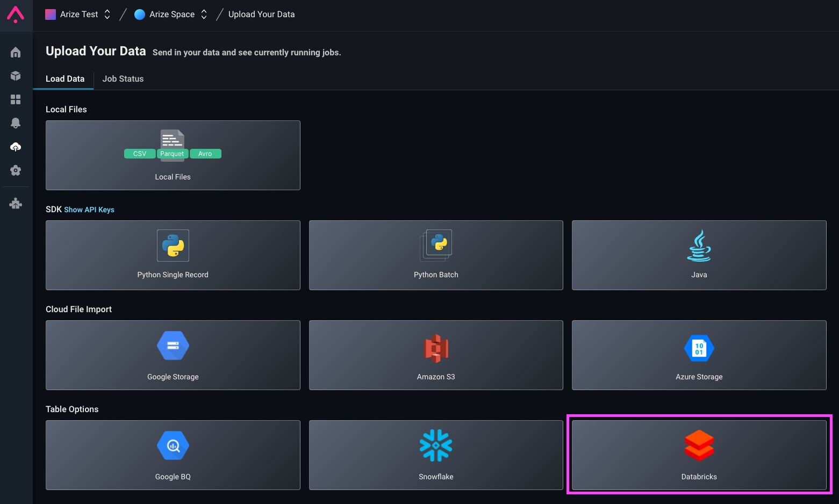Viewport: 839px width, 504px height.
Task: Click the Azure Storage binary logo
Action: [x=699, y=348]
